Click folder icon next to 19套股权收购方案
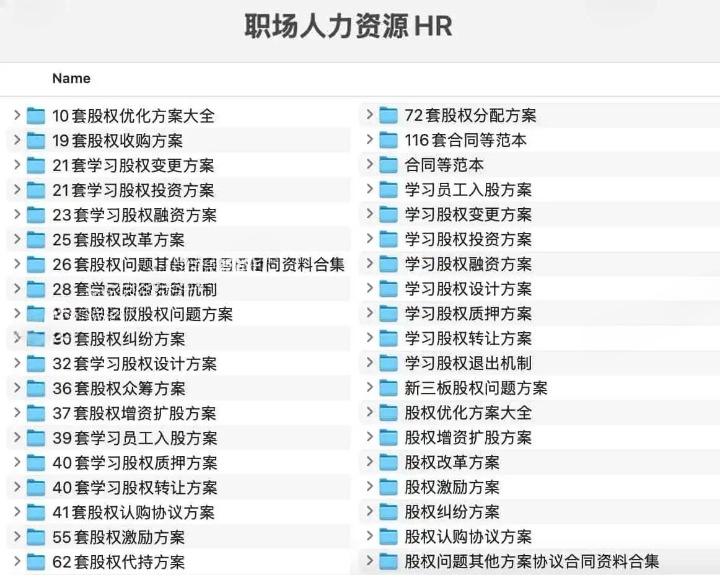This screenshot has height=575, width=720. [x=36, y=141]
